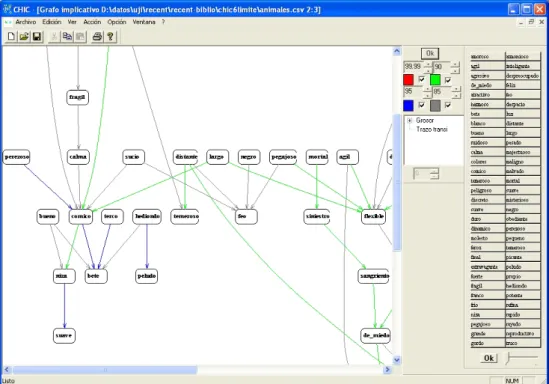The height and width of the screenshot is (384, 549).
Task: Click the Ok button above thresholds
Action: [430, 54]
